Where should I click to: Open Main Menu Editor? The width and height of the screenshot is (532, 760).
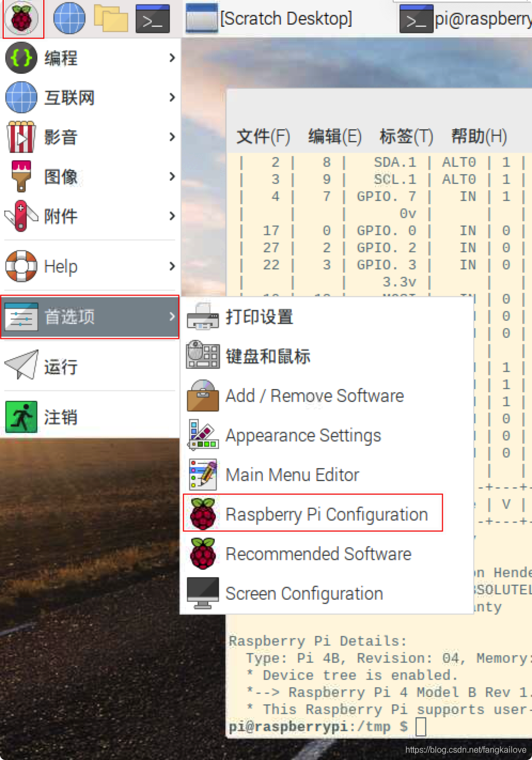click(327, 475)
